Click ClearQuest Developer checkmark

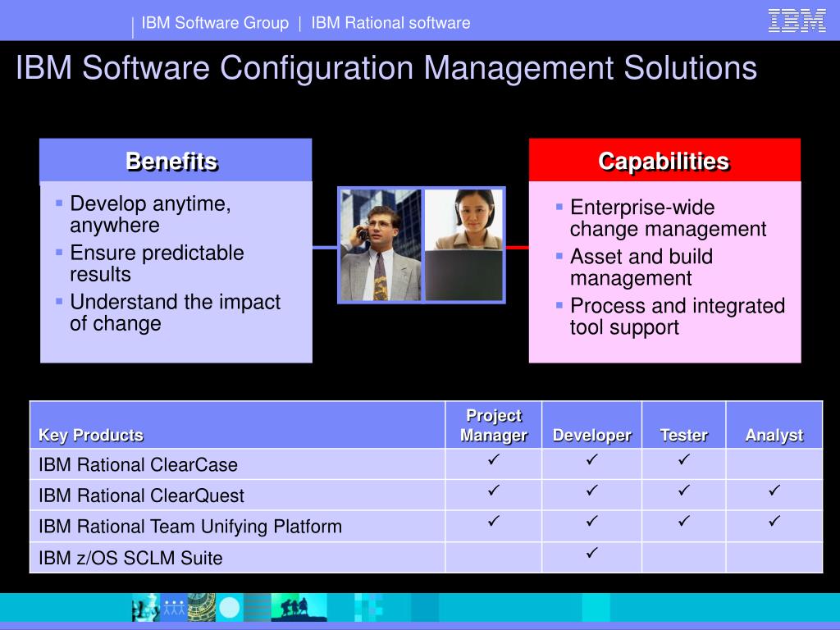click(x=591, y=490)
